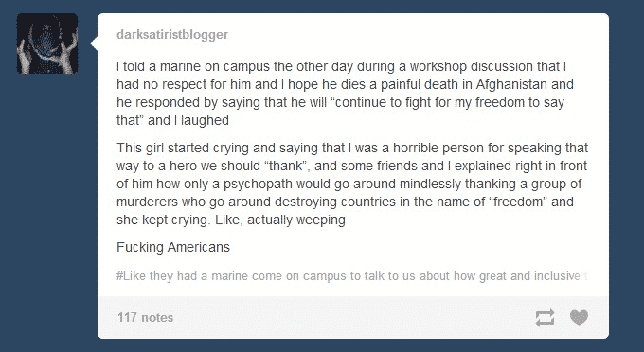Reblog this post with the arrows icon
644x352 pixels.
click(x=545, y=318)
